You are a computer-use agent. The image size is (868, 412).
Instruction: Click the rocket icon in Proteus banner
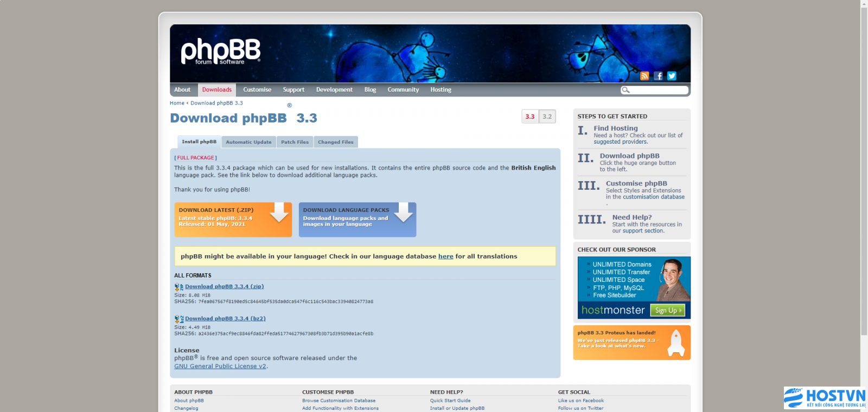[x=675, y=343]
